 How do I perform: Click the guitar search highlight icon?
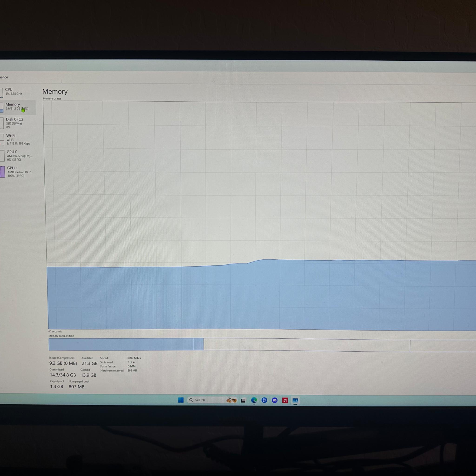[x=231, y=400]
